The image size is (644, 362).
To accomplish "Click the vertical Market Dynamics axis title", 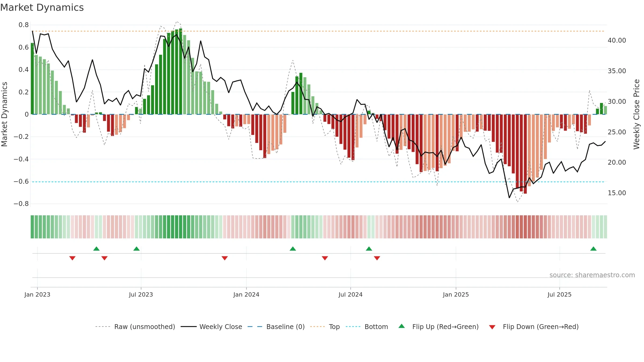I will point(4,114).
